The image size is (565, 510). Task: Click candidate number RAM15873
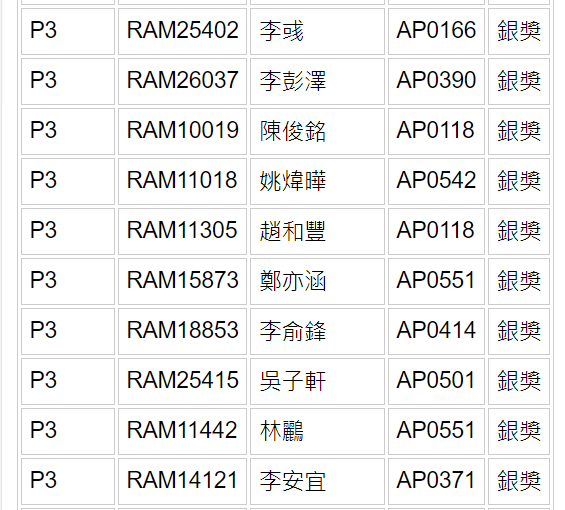[182, 280]
